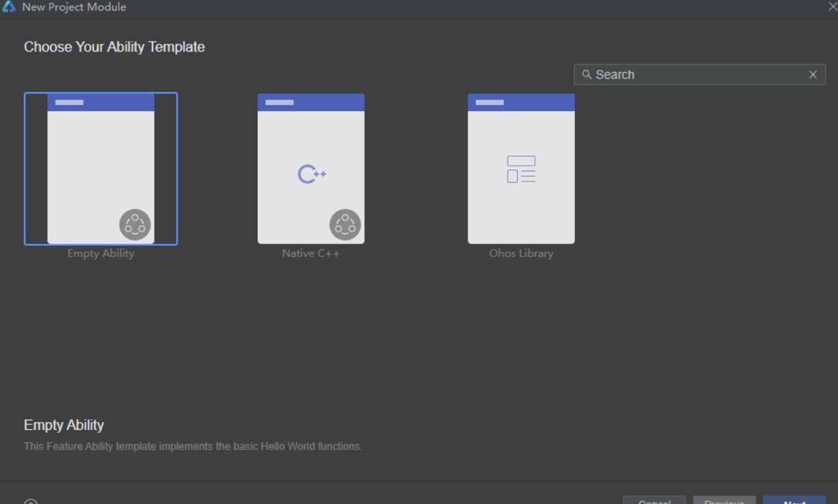Image resolution: width=838 pixels, height=504 pixels.
Task: Choose the Native C++ template card
Action: pos(311,168)
